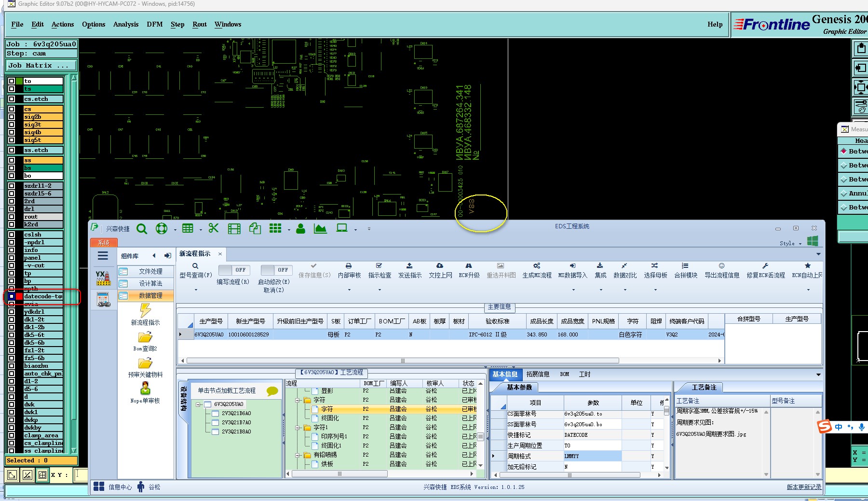Open dropdown arrow under 内部审核
This screenshot has height=501, width=868.
[x=349, y=290]
